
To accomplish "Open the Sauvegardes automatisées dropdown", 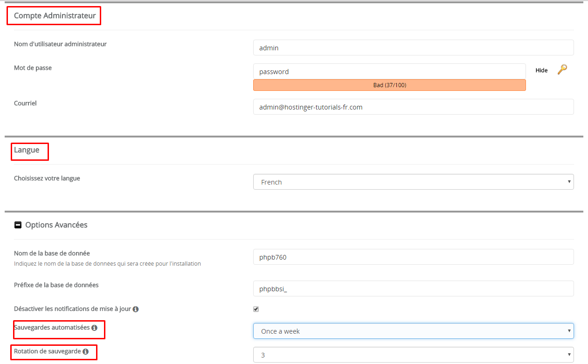I will tap(413, 331).
